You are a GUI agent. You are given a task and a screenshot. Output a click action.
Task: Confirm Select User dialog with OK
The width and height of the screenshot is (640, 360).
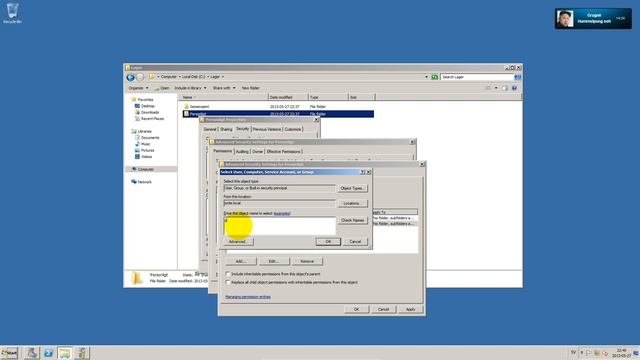coord(328,242)
